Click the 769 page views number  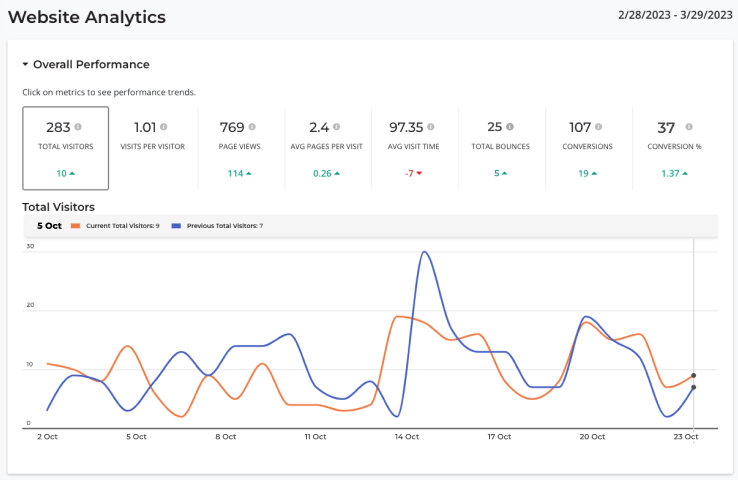click(232, 127)
